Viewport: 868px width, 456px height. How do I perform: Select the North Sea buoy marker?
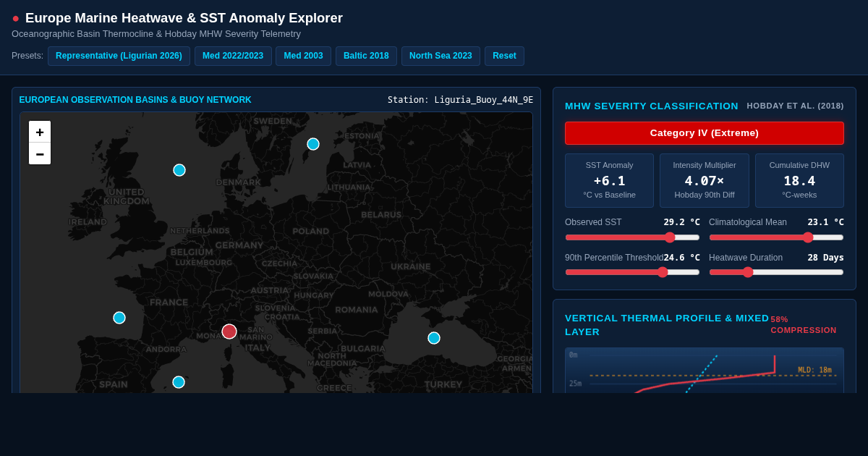(x=179, y=170)
